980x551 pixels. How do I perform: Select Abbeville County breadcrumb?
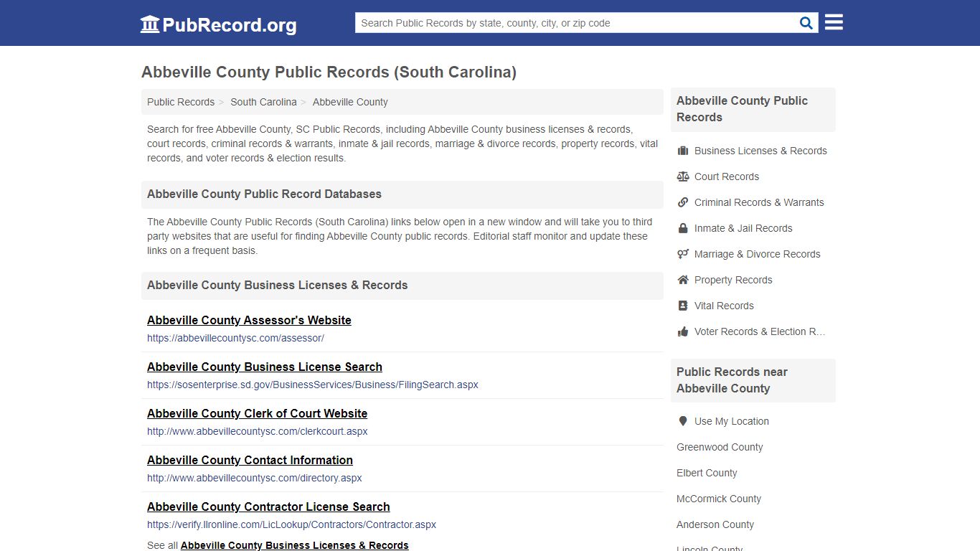point(350,102)
